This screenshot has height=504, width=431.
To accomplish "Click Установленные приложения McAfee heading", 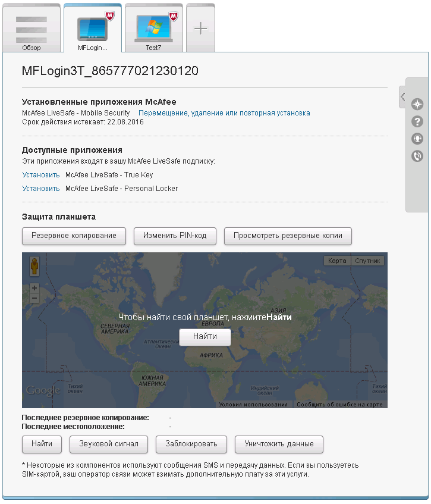I will [99, 102].
